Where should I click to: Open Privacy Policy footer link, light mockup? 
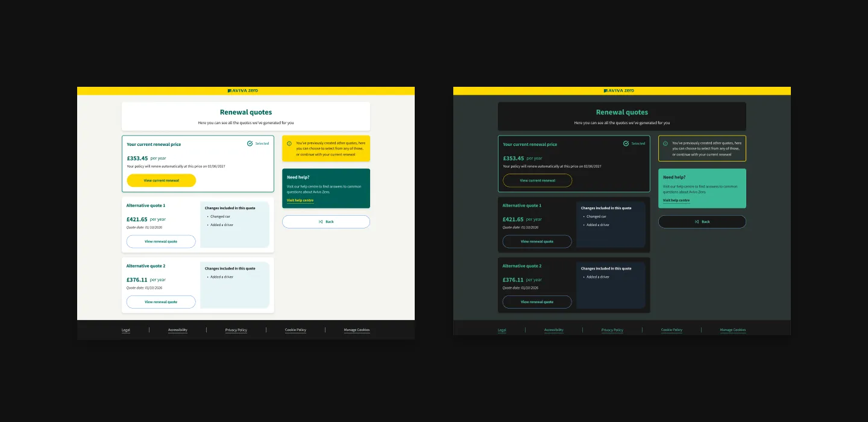pos(236,330)
